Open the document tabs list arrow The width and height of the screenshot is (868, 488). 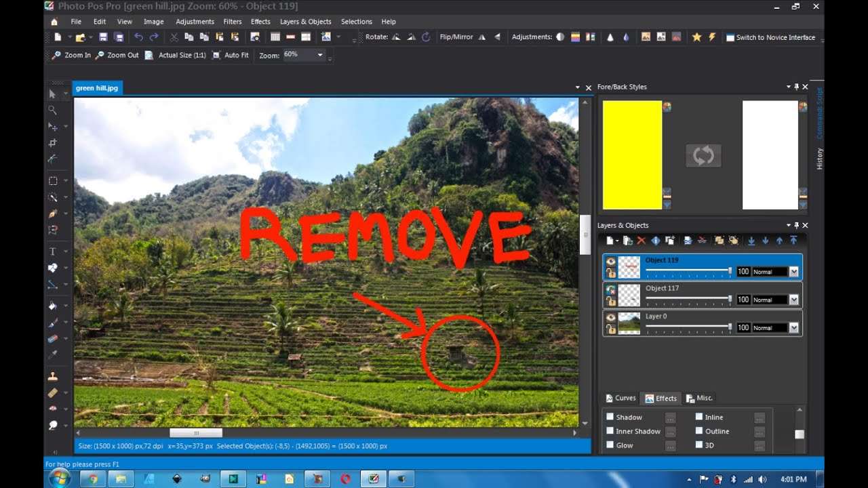point(578,87)
